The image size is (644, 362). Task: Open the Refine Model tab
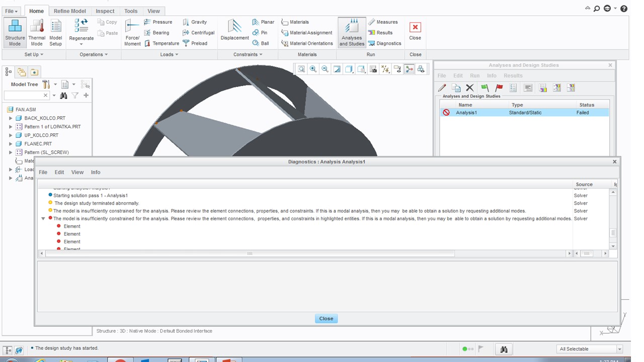tap(69, 11)
